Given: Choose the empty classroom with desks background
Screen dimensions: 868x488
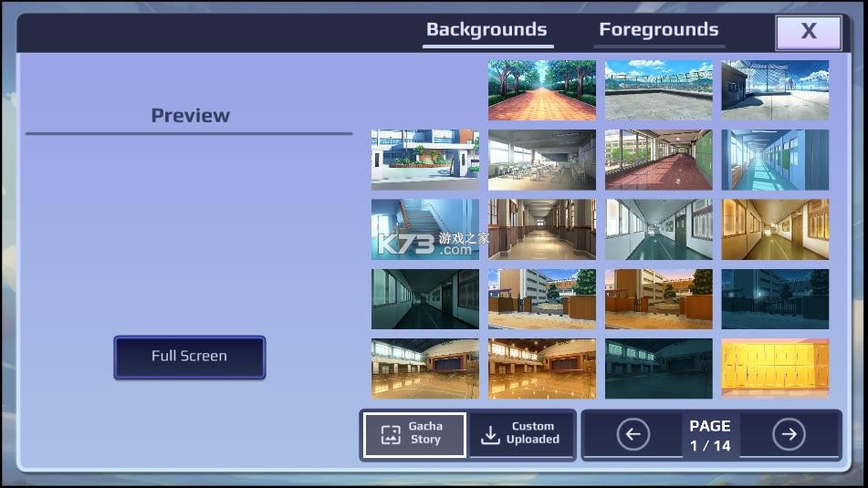Looking at the screenshot, I should [541, 160].
